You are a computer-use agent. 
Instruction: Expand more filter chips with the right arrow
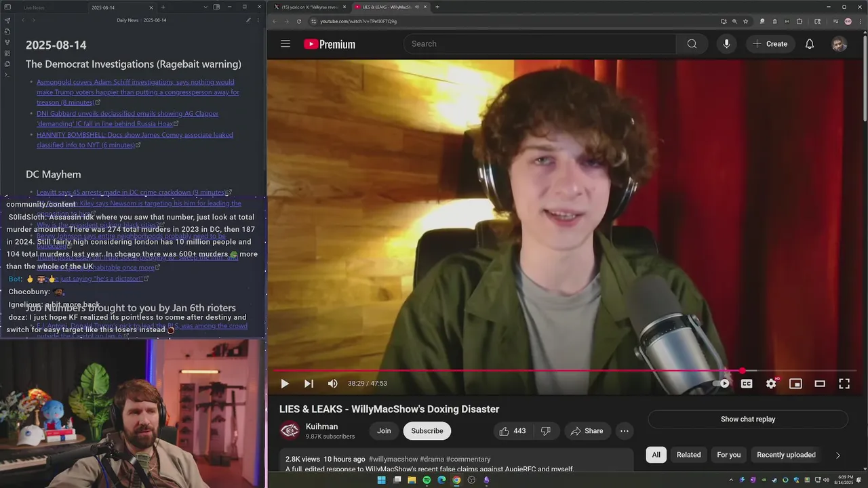(x=837, y=455)
